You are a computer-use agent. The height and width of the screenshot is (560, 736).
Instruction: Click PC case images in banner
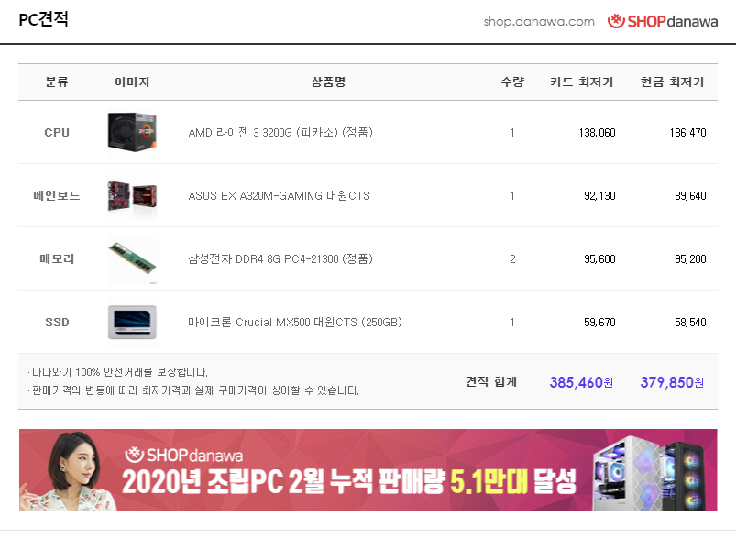coord(650,473)
